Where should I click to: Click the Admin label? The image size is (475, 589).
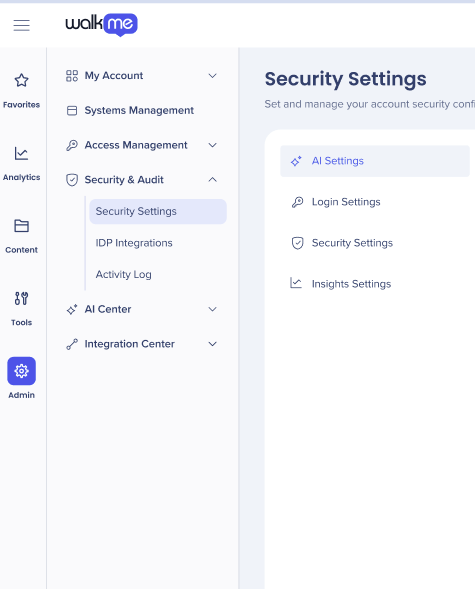21,395
